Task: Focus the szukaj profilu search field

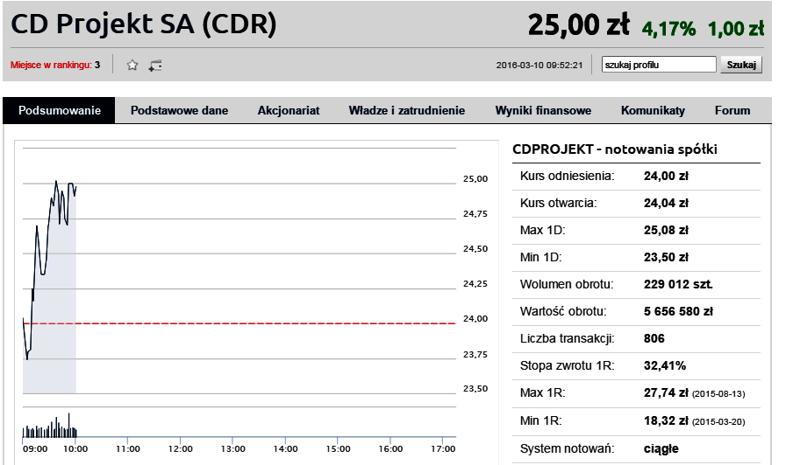Action: pyautogui.click(x=659, y=65)
